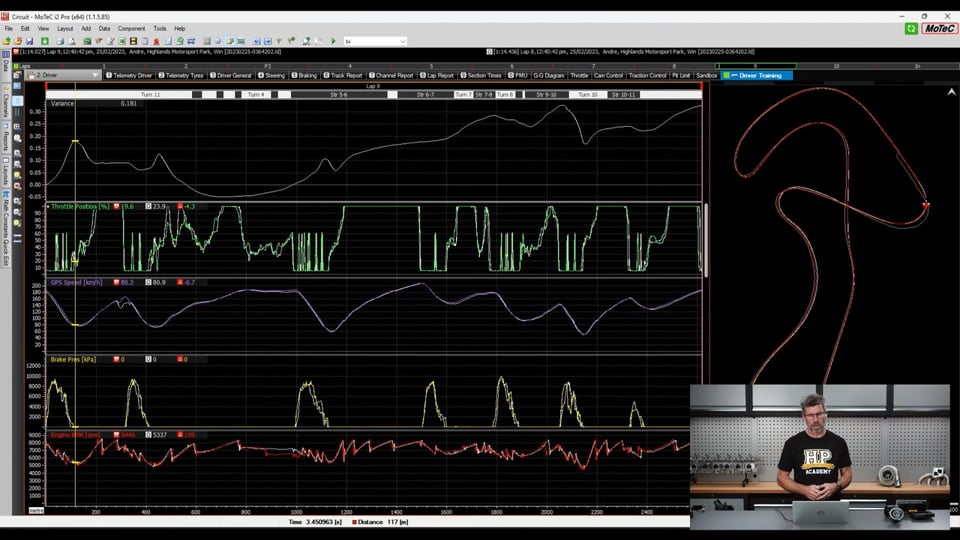The width and height of the screenshot is (960, 540).
Task: Click the print preview toolbar icon
Action: pos(72,41)
